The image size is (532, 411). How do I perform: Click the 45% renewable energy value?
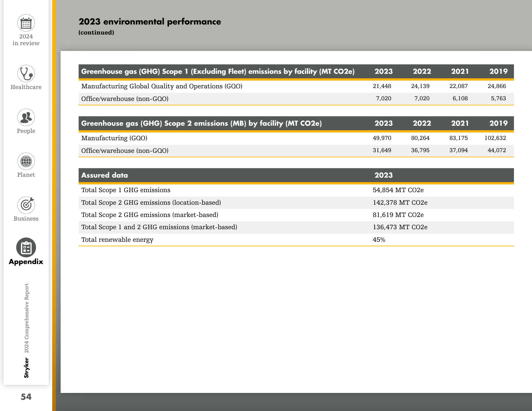379,240
